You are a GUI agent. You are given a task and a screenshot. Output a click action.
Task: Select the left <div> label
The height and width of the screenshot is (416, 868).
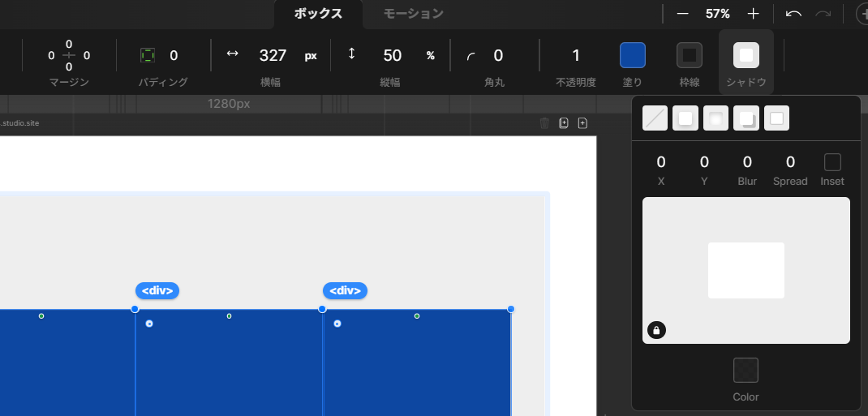click(x=157, y=291)
